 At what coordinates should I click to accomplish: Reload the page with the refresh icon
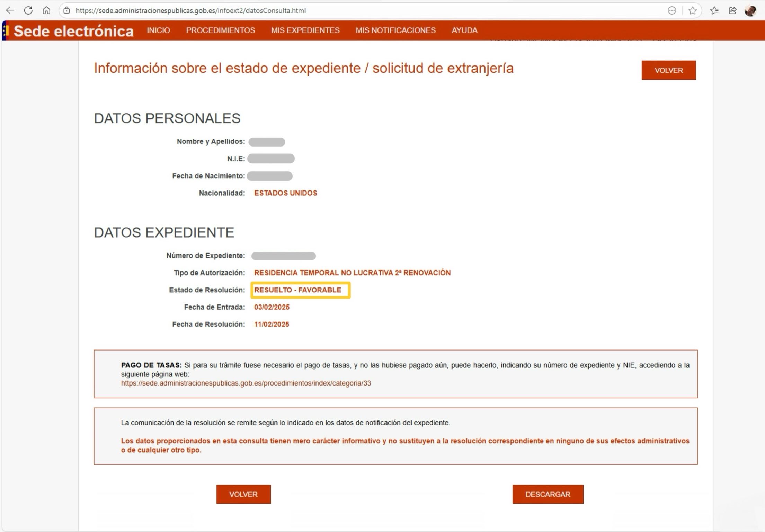click(28, 10)
